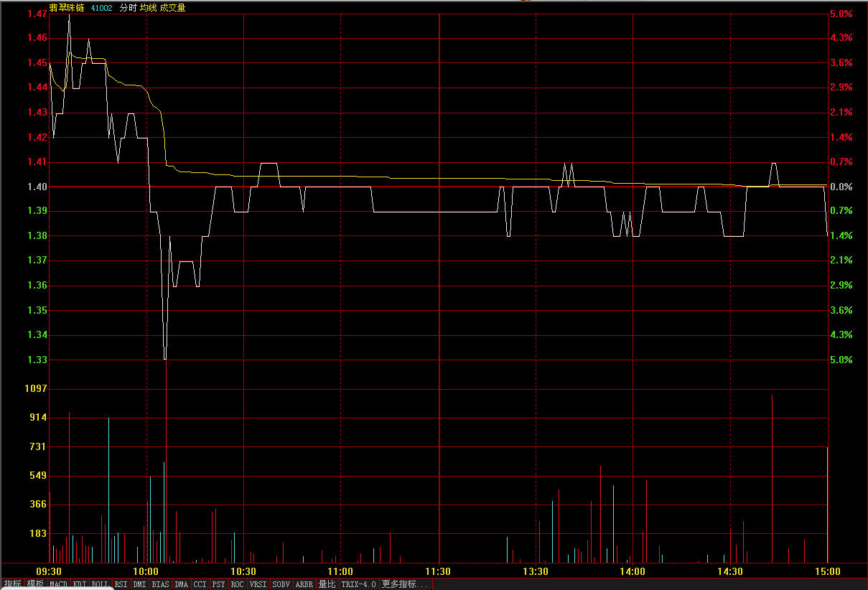The image size is (868, 590).
Task: Select the PSY indicator tab
Action: 218,584
